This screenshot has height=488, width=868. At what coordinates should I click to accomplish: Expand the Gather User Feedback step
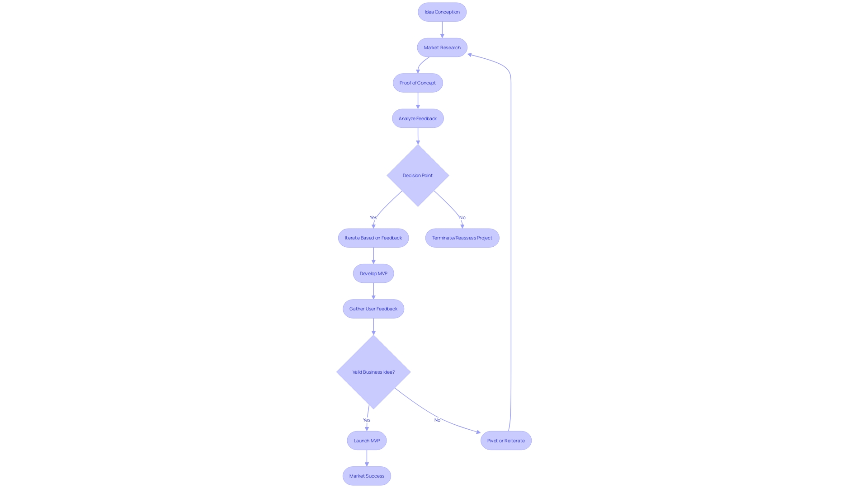pyautogui.click(x=373, y=309)
